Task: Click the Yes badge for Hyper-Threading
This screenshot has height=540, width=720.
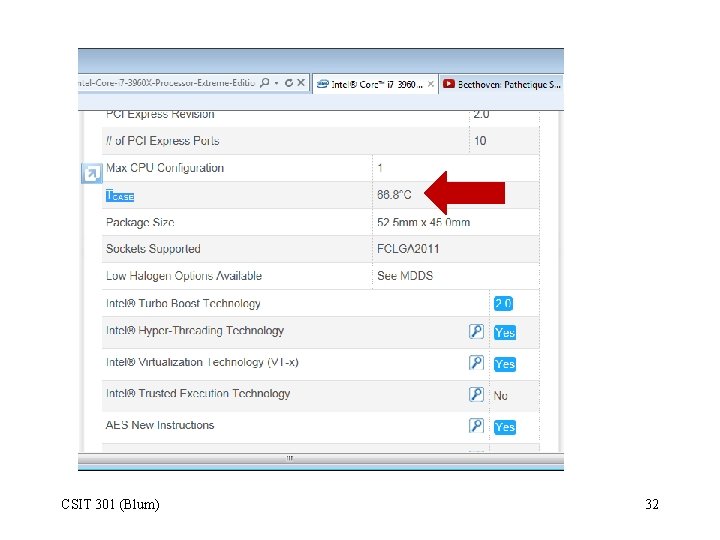Action: click(505, 332)
